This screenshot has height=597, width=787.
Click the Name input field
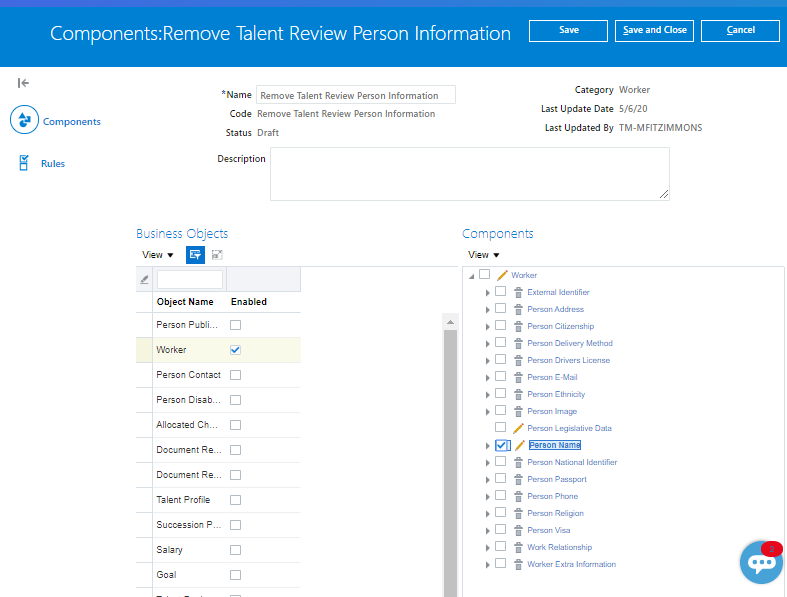pos(356,95)
